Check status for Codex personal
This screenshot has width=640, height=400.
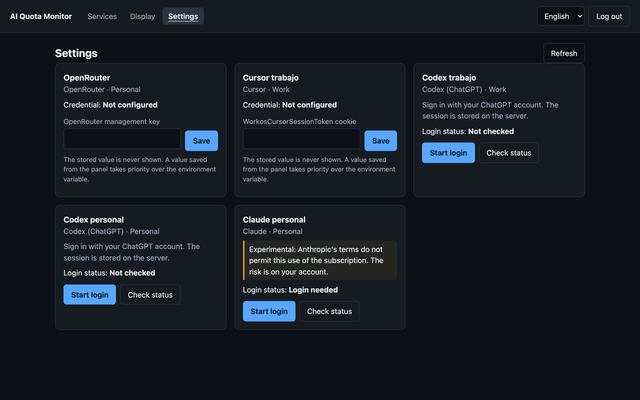pyautogui.click(x=150, y=295)
